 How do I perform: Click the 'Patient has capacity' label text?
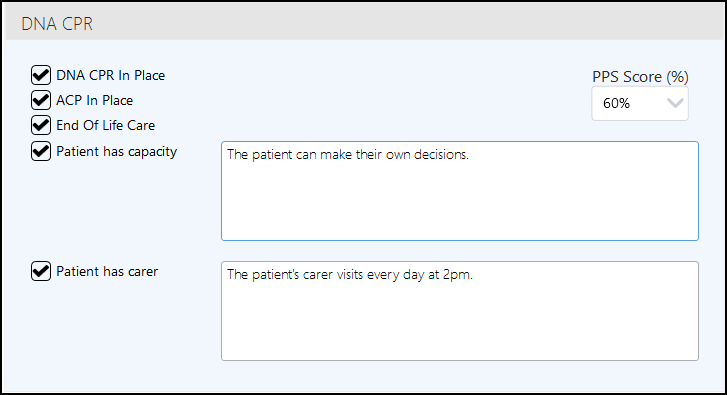[116, 152]
